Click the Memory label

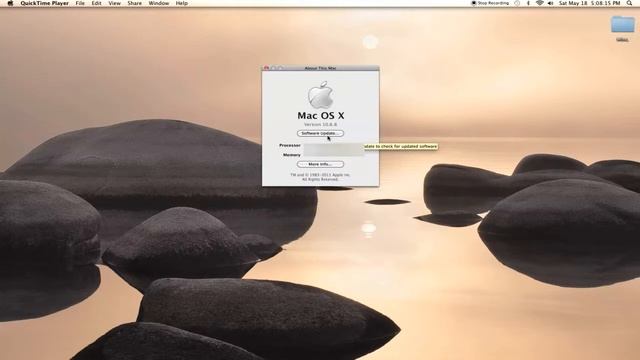(x=292, y=155)
